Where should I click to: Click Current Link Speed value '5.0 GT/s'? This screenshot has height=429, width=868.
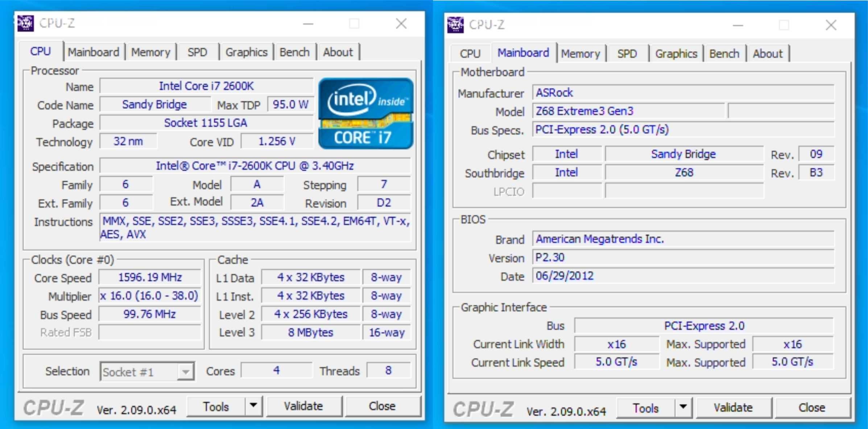click(x=617, y=362)
